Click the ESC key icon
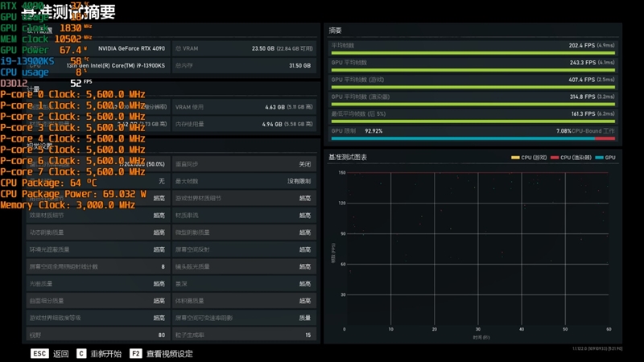 click(39, 353)
